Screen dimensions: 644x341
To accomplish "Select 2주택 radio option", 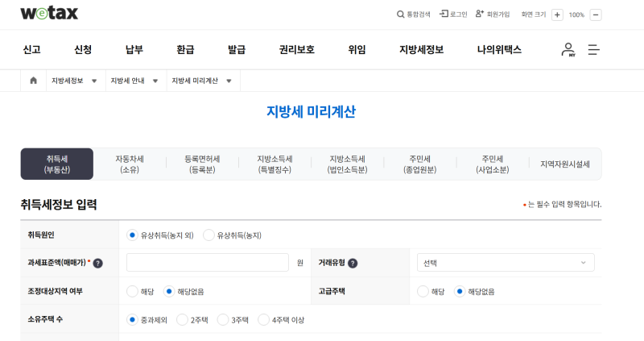I will pos(182,319).
